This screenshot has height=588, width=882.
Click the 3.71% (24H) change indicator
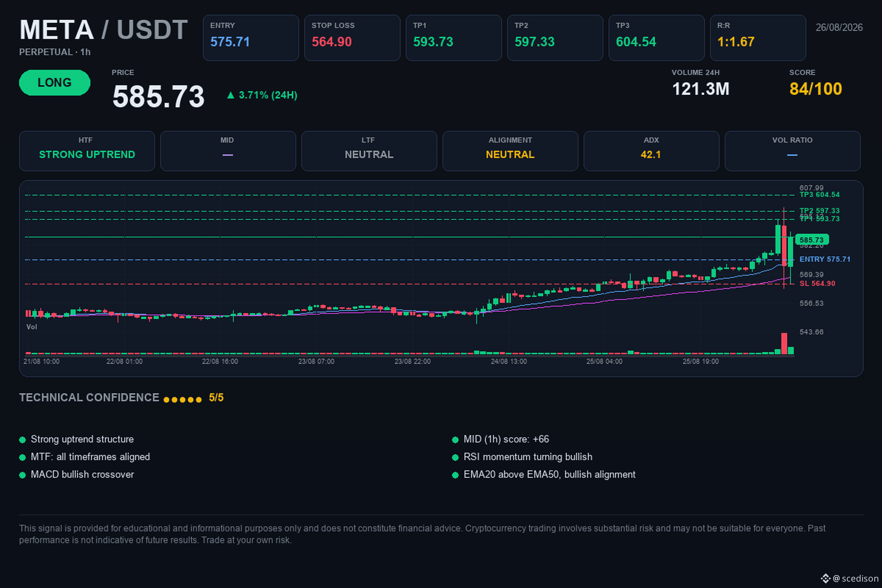(262, 95)
